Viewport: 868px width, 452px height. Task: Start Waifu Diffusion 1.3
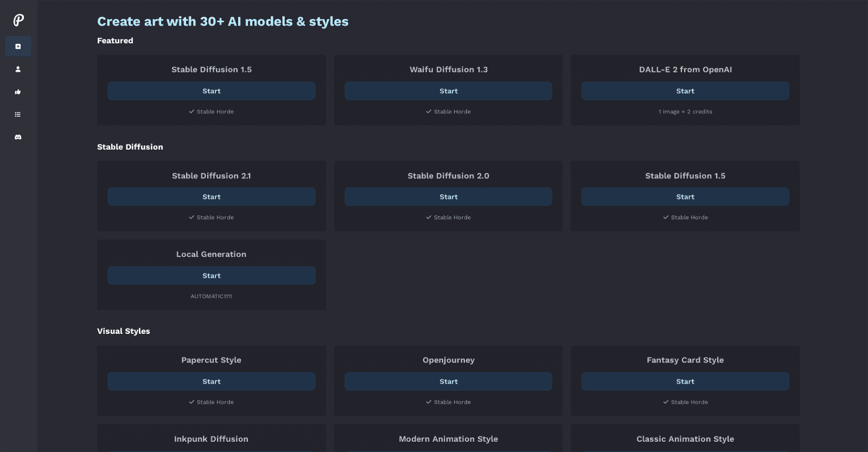coord(448,91)
